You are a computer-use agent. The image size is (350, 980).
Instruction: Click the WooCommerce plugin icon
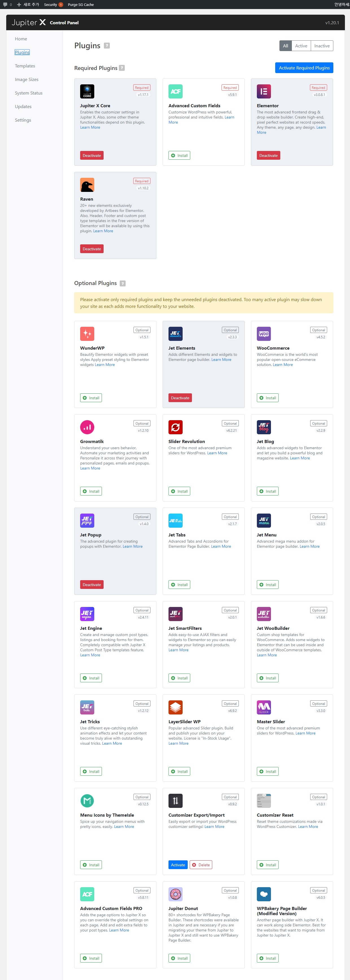tap(264, 334)
